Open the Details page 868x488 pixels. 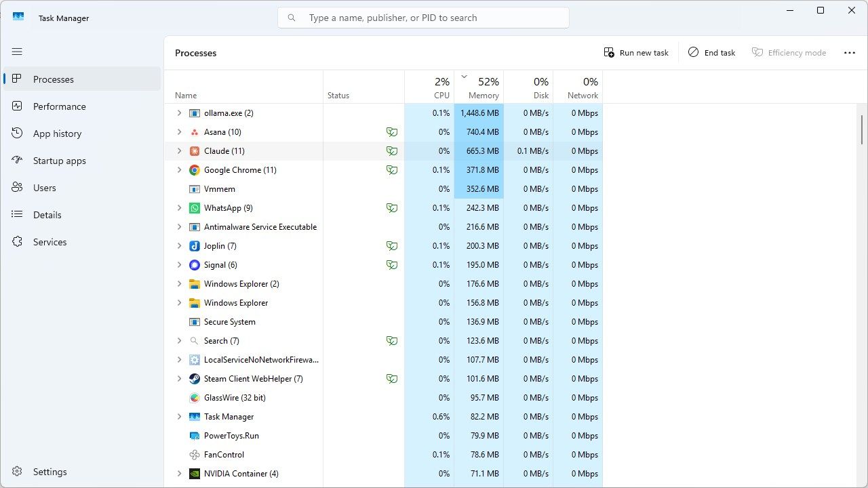(82, 215)
